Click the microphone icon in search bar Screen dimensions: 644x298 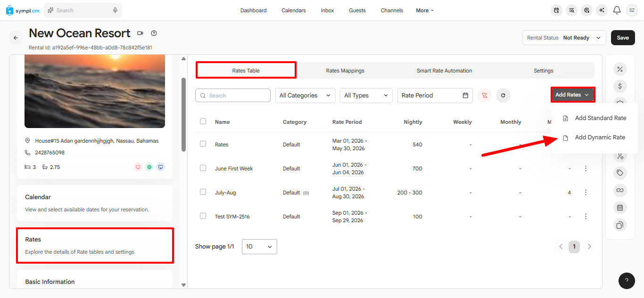click(x=115, y=10)
